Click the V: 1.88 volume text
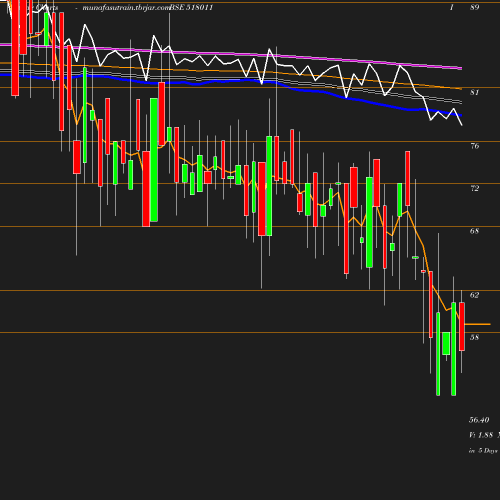Screen dimensions: 500x500 click(481, 435)
